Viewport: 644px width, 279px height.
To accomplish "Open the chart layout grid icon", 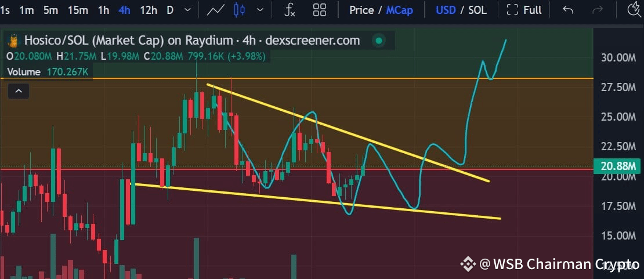I will [x=320, y=10].
